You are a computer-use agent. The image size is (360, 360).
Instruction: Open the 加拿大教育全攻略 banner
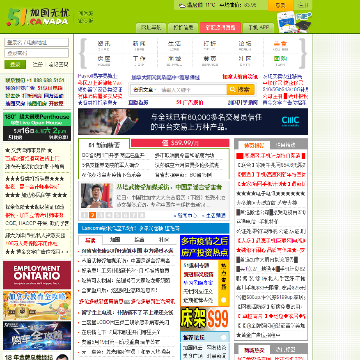(x=37, y=305)
